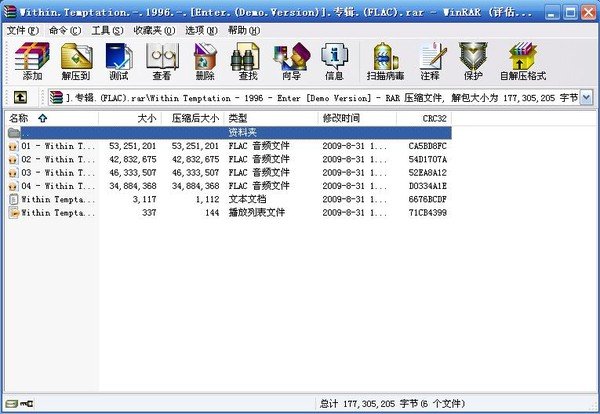Click the 资料夹 label in selected row
The width and height of the screenshot is (600, 414).
click(x=242, y=133)
